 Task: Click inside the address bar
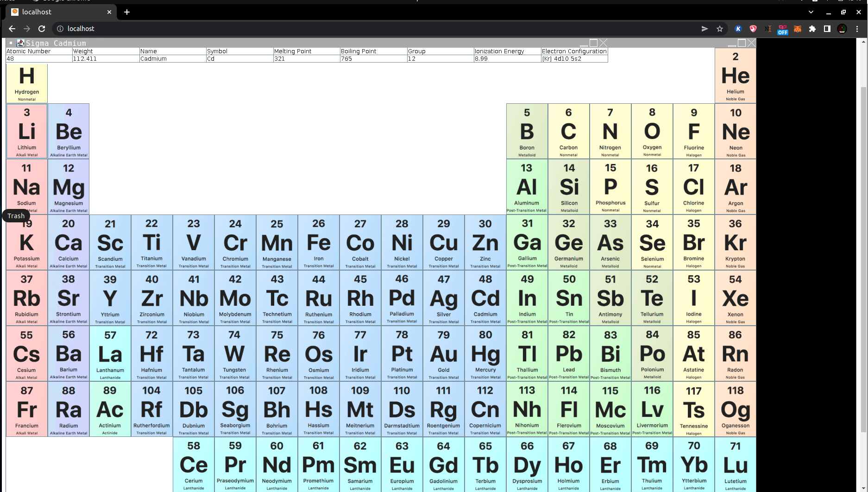[x=185, y=28]
